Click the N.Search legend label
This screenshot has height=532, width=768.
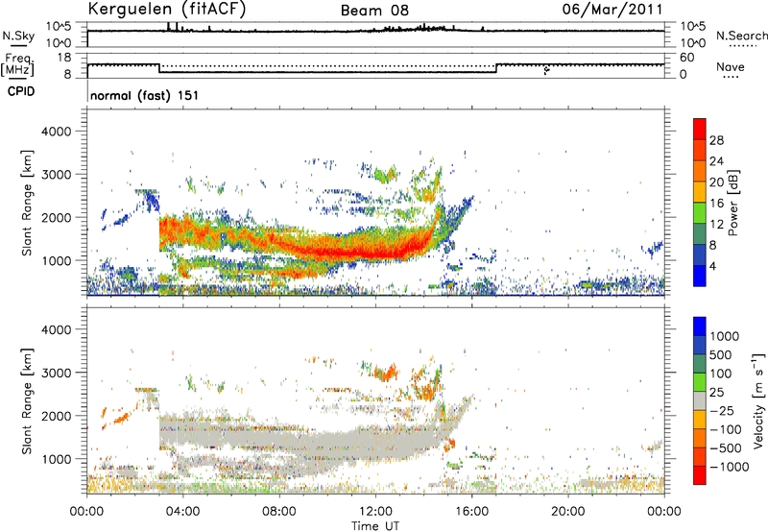point(741,36)
